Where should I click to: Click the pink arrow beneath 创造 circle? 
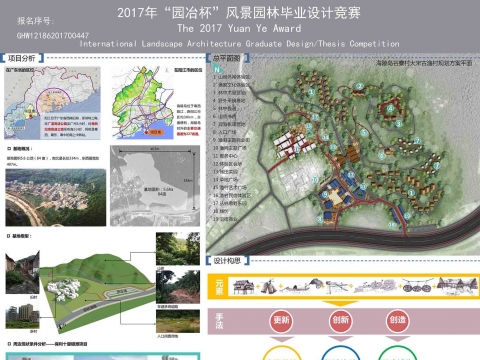pos(398,339)
